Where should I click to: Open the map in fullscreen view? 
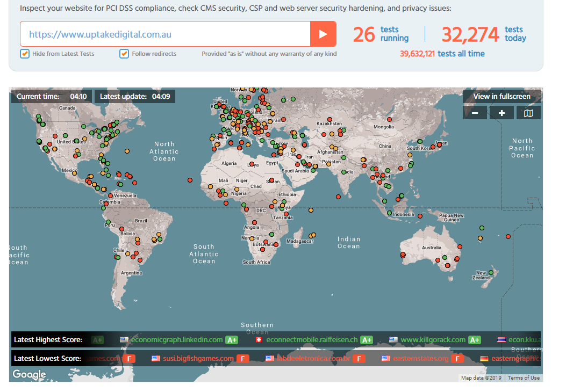[502, 97]
